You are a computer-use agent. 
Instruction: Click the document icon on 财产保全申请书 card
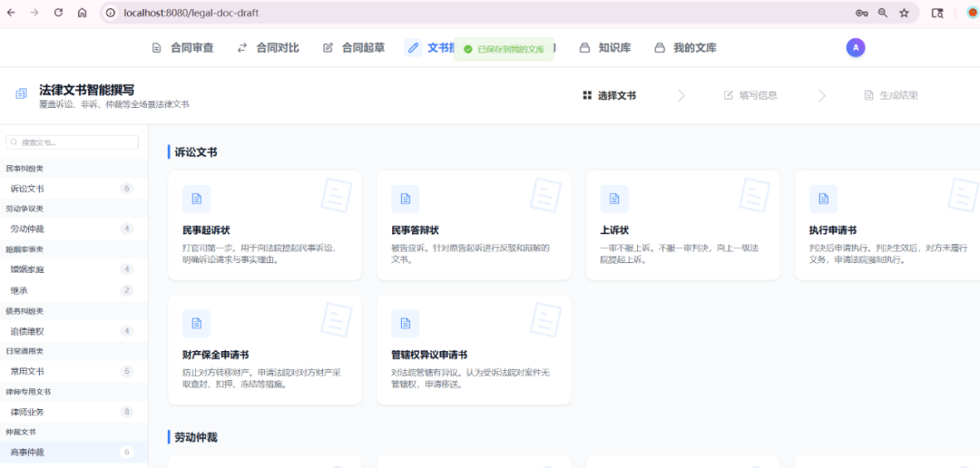(x=197, y=324)
